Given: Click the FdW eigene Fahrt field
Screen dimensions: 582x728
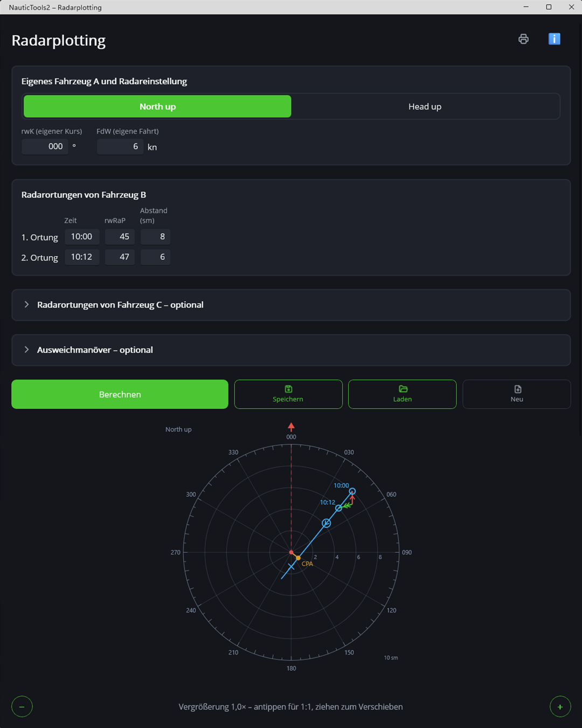Looking at the screenshot, I should (120, 146).
